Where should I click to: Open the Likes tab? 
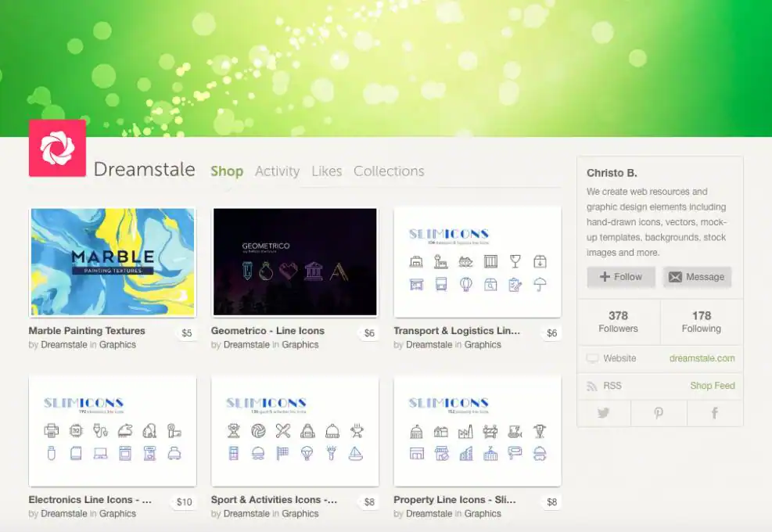(326, 171)
